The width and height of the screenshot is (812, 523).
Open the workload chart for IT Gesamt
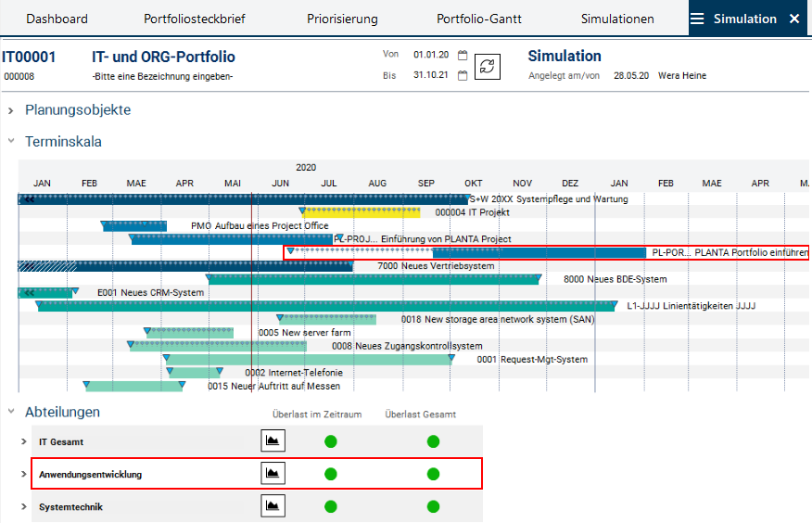tap(273, 441)
